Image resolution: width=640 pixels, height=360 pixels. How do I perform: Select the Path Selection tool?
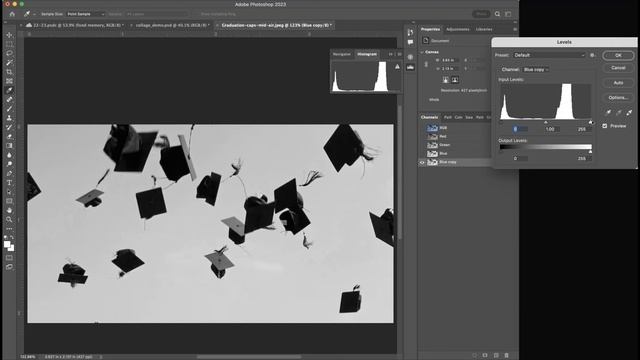tap(9, 192)
